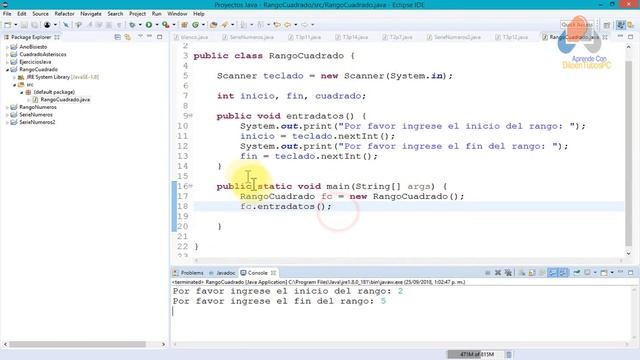Open the New file dropdown arrow
The image size is (640, 360).
[x=16, y=25]
